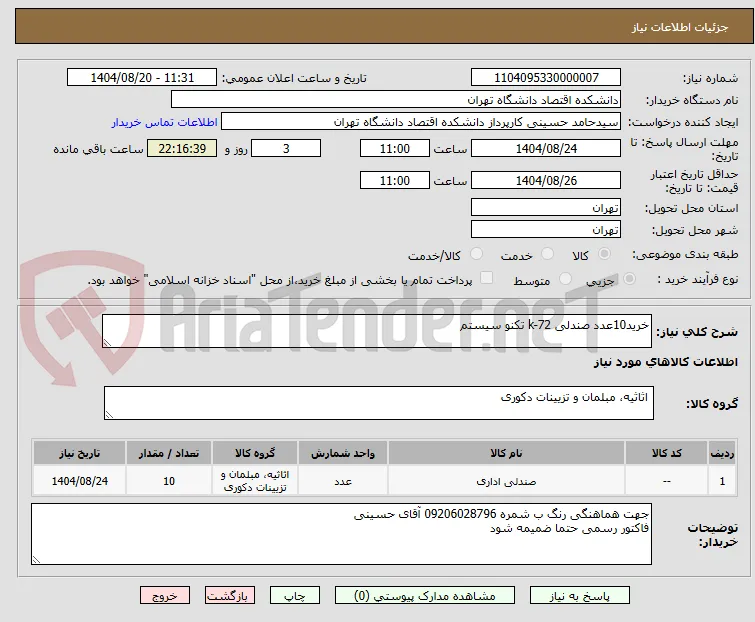Click the جزئیات اطلاعات نیاز header title

pyautogui.click(x=679, y=27)
